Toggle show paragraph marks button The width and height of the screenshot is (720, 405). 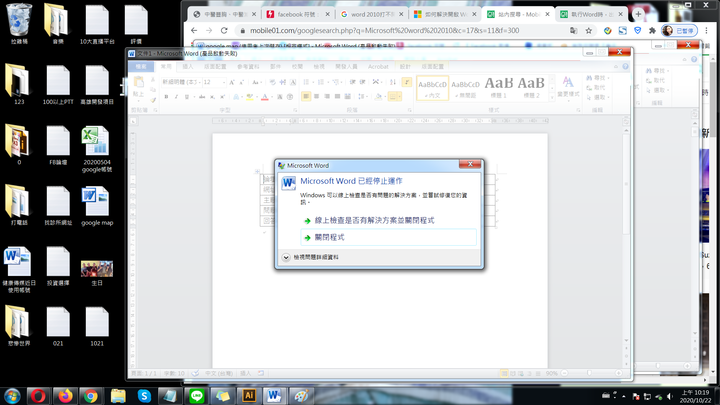click(x=406, y=82)
